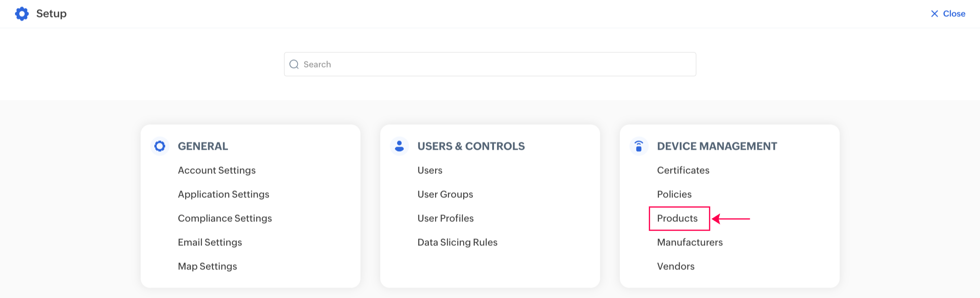Open Data Slicing Rules
This screenshot has height=298, width=980.
[457, 242]
